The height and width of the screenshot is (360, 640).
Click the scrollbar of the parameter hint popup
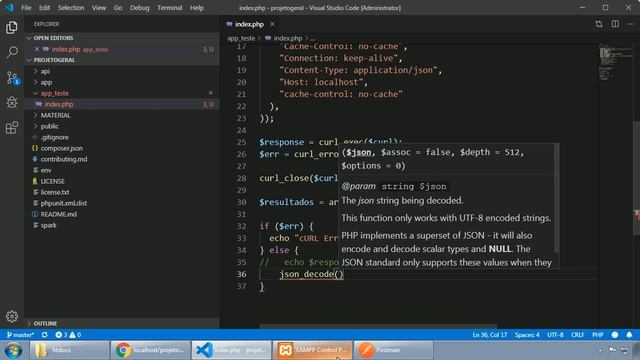556,198
